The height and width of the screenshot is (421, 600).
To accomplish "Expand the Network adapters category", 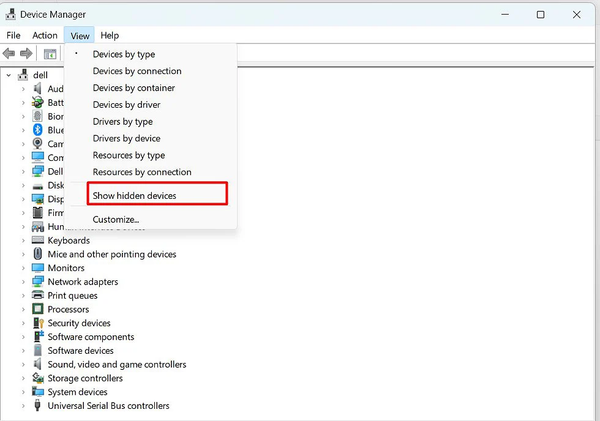I will [x=23, y=282].
